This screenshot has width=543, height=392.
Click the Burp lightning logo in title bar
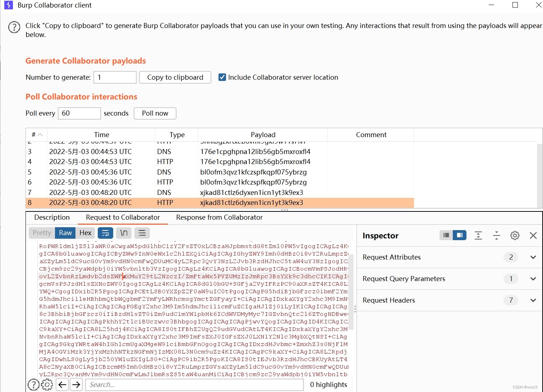[9, 5]
